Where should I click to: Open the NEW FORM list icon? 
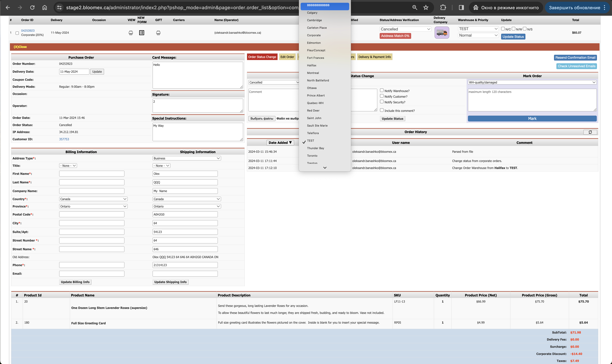click(142, 33)
